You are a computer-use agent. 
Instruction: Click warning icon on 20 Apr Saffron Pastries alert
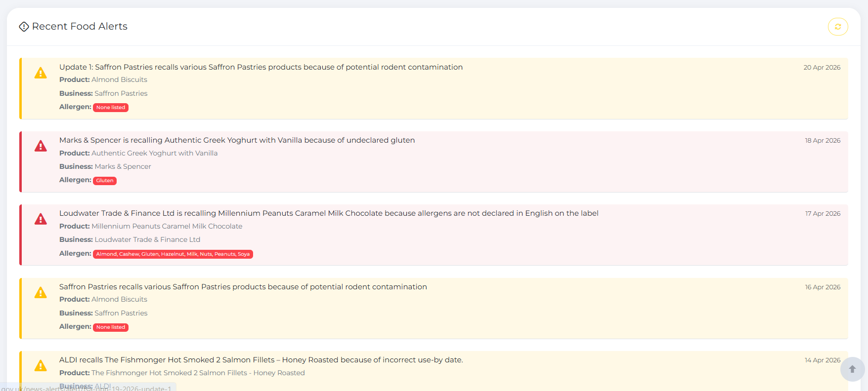tap(41, 73)
